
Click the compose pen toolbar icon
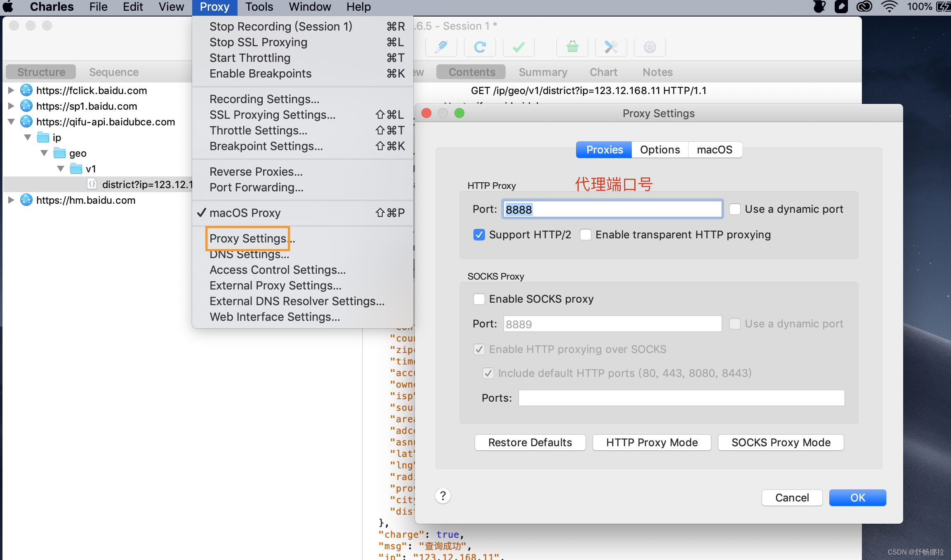pos(441,47)
